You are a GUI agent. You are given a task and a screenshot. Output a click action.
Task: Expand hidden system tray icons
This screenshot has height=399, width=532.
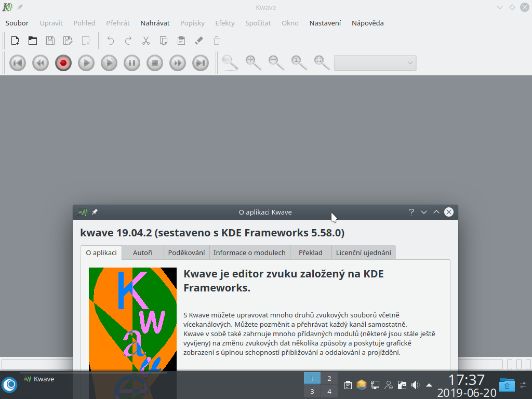click(x=428, y=385)
